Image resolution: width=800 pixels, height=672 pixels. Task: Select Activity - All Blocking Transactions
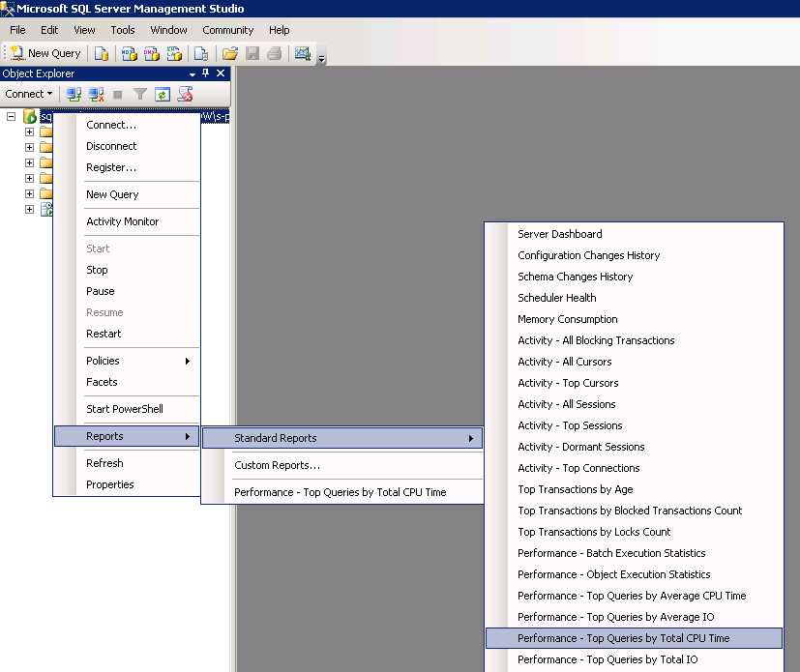pos(634,340)
